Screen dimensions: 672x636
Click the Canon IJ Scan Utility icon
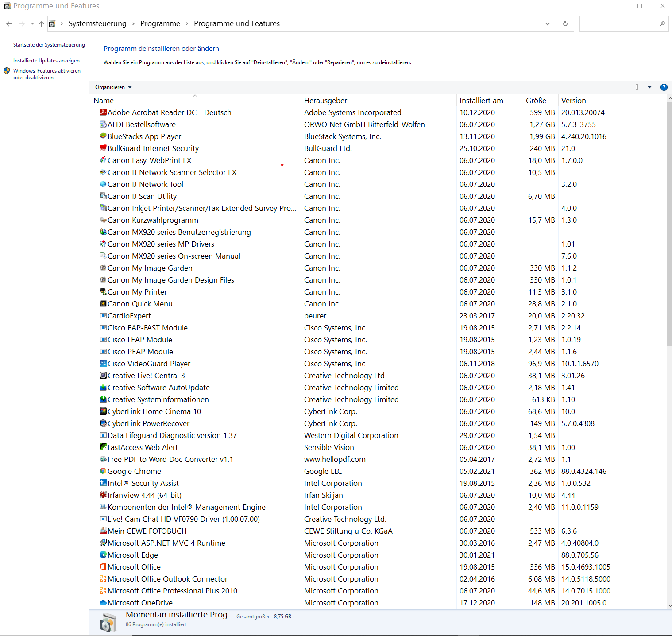pyautogui.click(x=103, y=196)
